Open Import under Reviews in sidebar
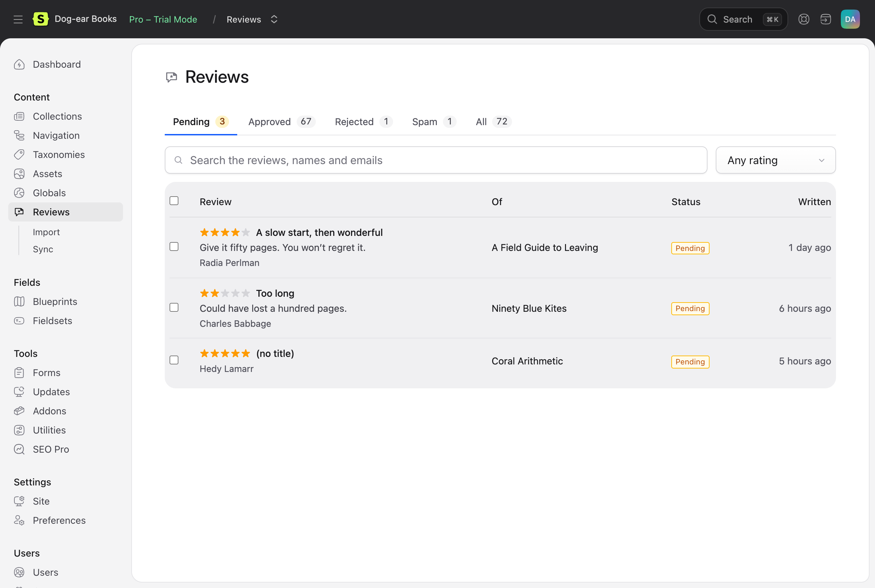Viewport: 875px width, 588px height. pos(46,232)
